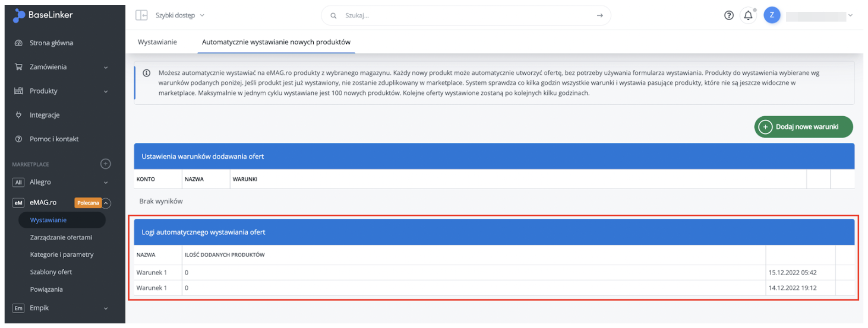The height and width of the screenshot is (328, 868).
Task: Collapse the eMAG.ro section
Action: point(106,203)
